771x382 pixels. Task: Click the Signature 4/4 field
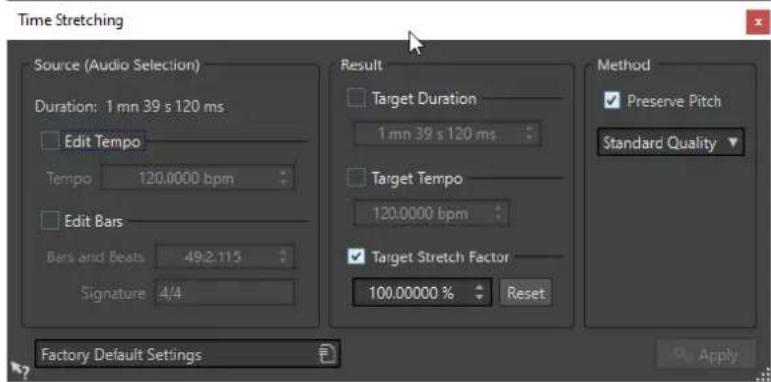tap(225, 293)
